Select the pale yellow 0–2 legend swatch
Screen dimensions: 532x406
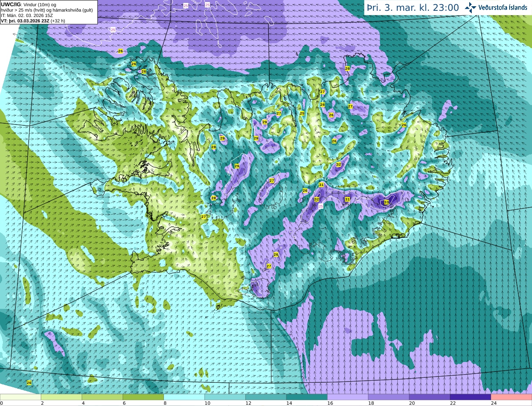click(x=20, y=397)
